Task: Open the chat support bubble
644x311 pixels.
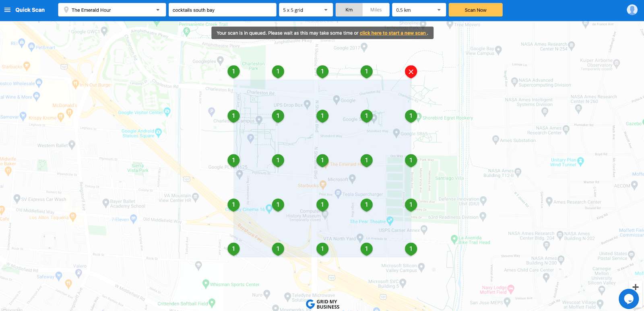Action: point(629,299)
